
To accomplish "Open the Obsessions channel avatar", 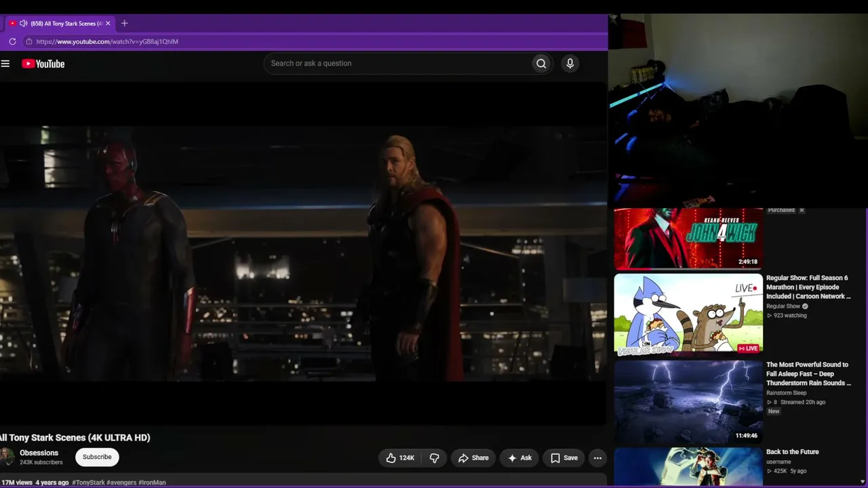I will [6, 457].
